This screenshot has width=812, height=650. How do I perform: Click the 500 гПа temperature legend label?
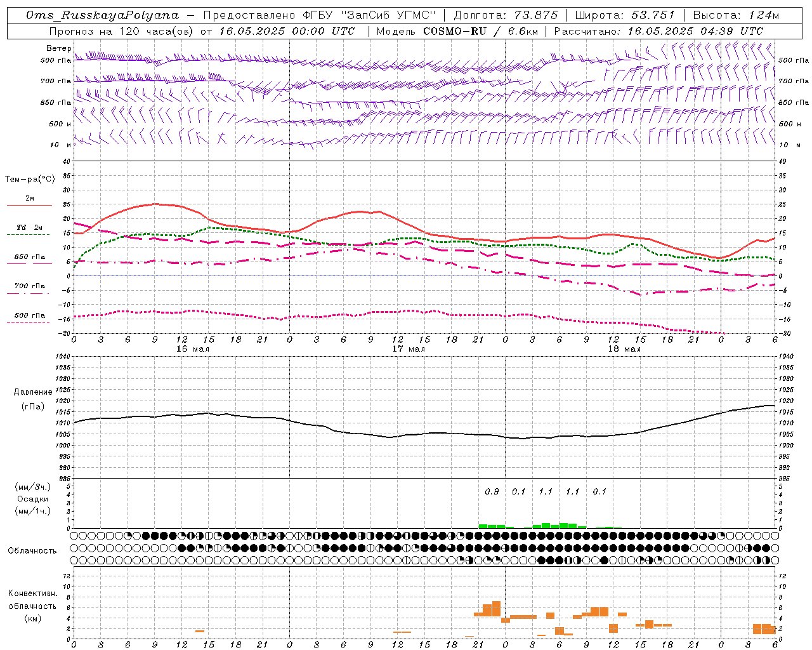[x=30, y=315]
